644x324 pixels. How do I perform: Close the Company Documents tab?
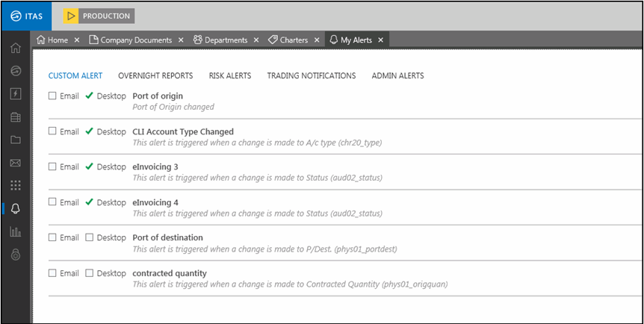coord(181,40)
